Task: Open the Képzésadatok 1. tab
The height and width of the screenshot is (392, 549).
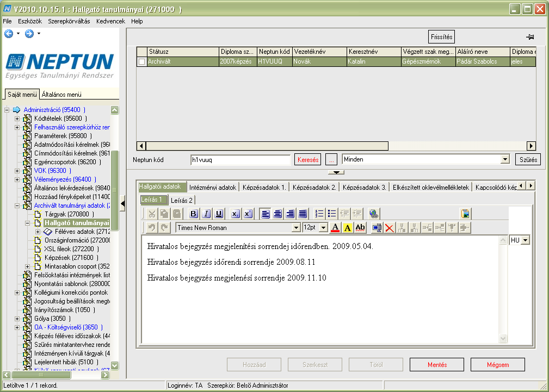Action: (x=264, y=187)
